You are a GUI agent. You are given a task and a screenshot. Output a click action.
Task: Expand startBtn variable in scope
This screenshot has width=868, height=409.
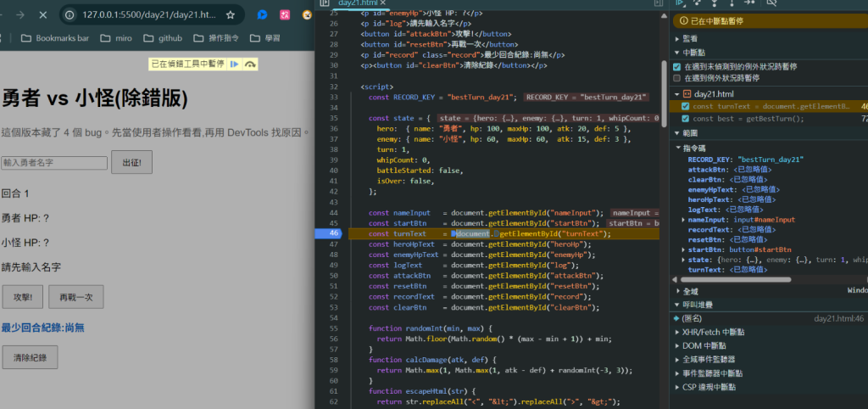coord(684,250)
